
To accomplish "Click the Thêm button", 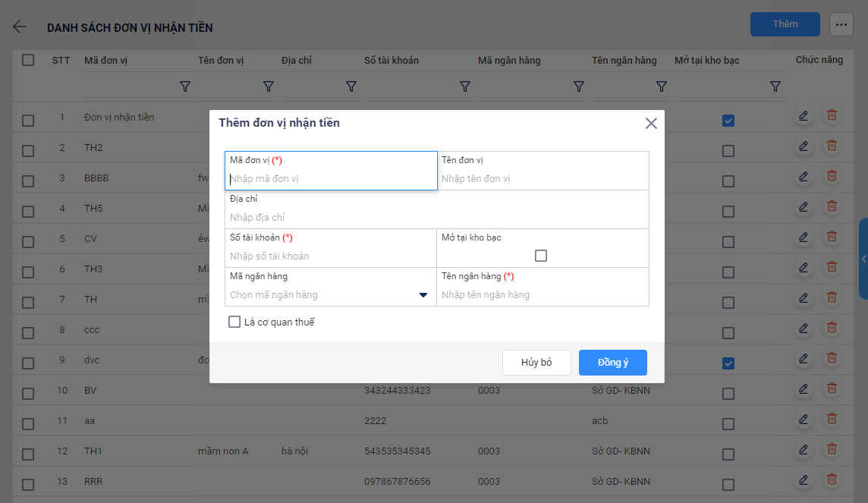I will tap(785, 24).
